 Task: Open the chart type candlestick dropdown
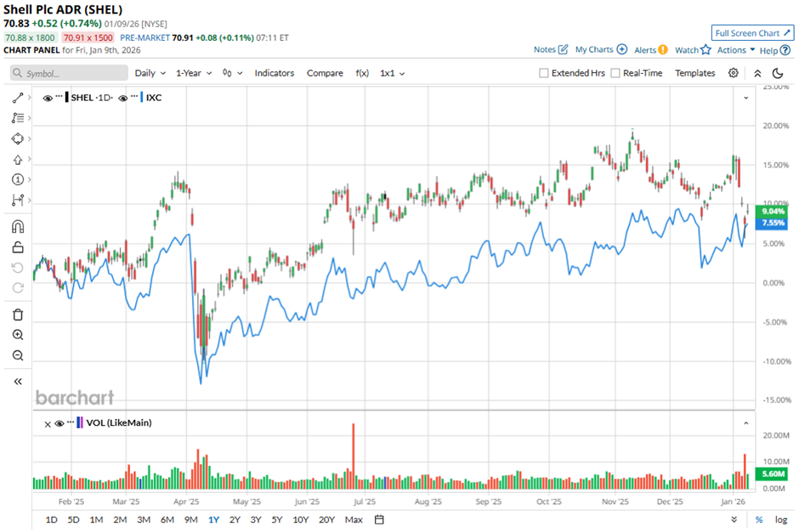tap(232, 73)
